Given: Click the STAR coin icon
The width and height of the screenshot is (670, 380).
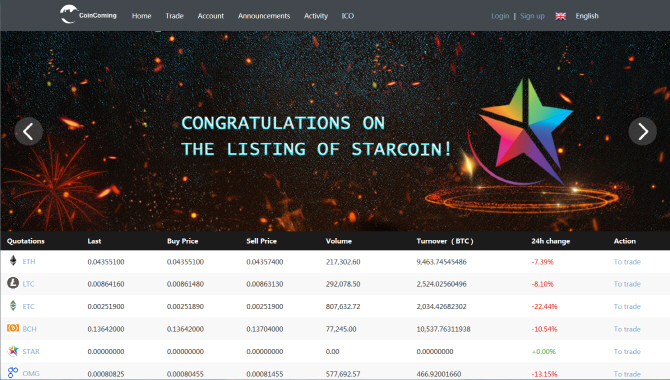Looking at the screenshot, I should click(13, 351).
